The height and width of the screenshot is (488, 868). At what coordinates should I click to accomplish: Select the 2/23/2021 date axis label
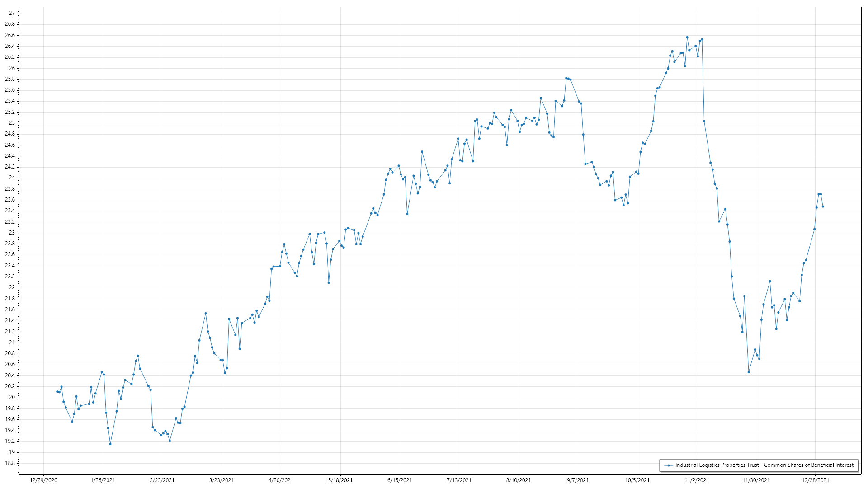click(x=162, y=480)
